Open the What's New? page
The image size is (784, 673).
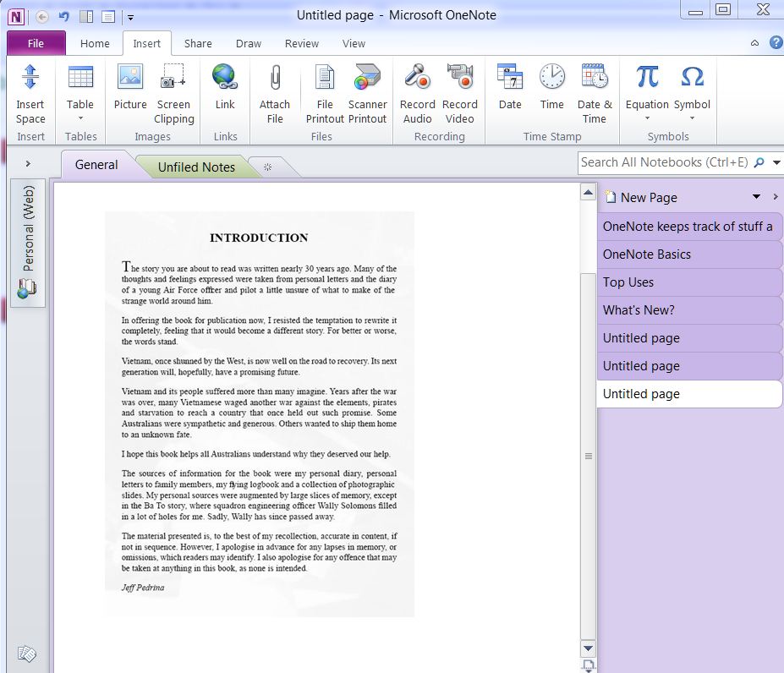tap(689, 310)
